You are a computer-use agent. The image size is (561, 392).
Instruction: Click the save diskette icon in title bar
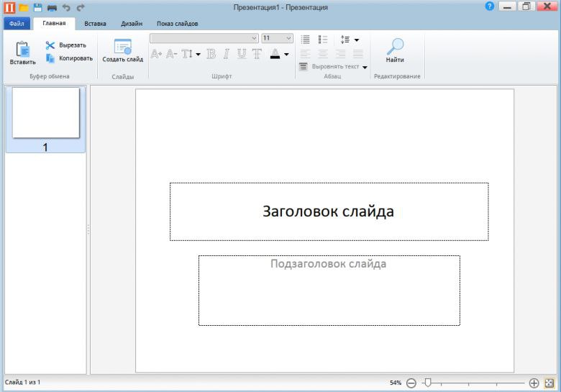tap(37, 7)
